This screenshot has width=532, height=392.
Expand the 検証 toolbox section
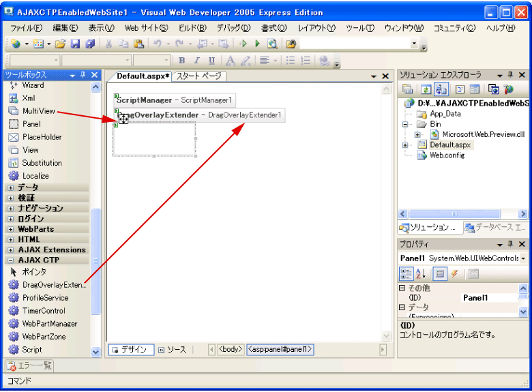tap(10, 198)
